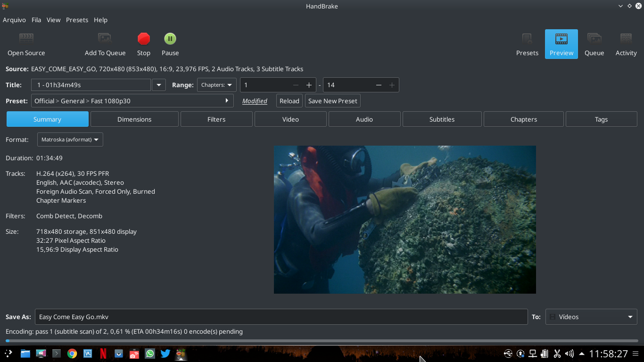Click the Modified preset link

pos(255,101)
